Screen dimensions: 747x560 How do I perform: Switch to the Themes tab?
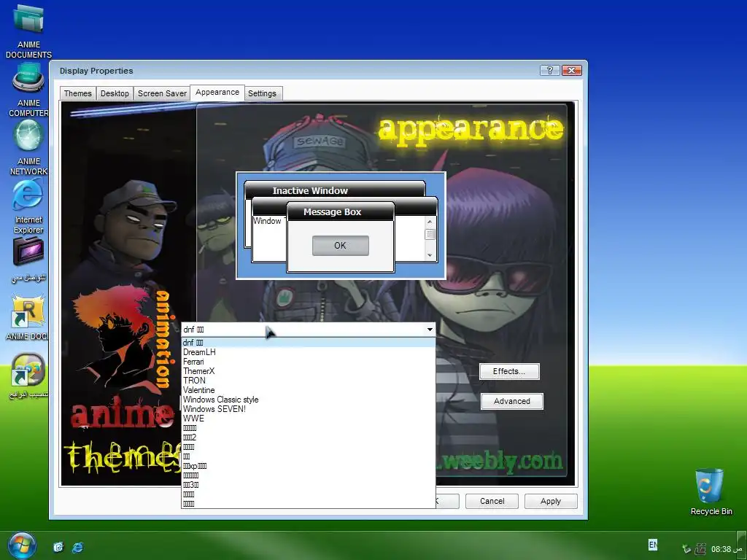click(77, 93)
